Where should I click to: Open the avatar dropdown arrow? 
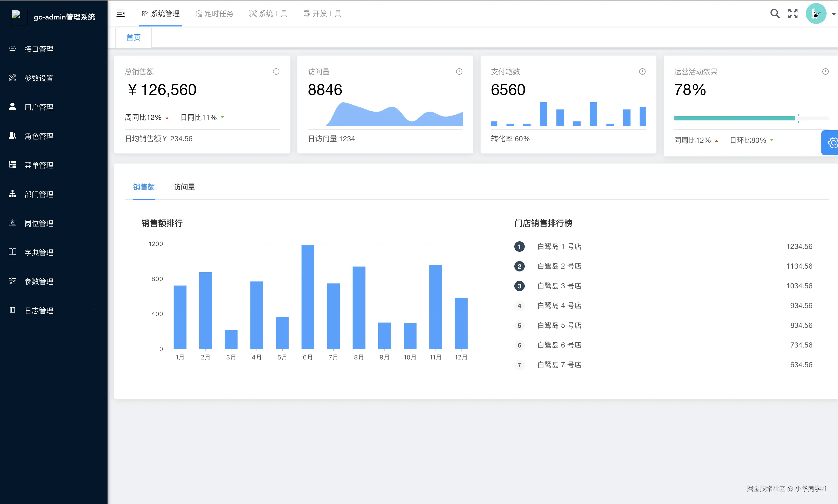833,14
